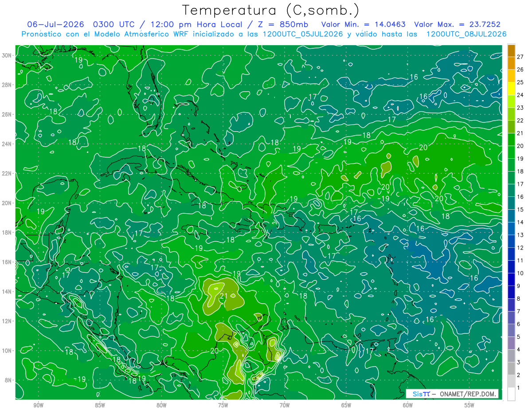Click the '80W' longitude axis label

[161, 406]
